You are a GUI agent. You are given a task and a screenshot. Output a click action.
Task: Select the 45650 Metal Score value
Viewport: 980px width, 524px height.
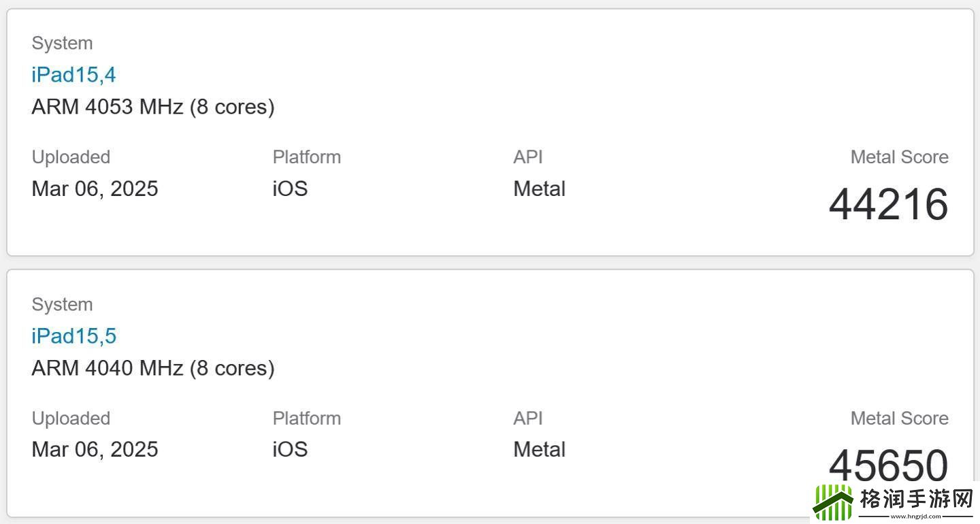[888, 465]
